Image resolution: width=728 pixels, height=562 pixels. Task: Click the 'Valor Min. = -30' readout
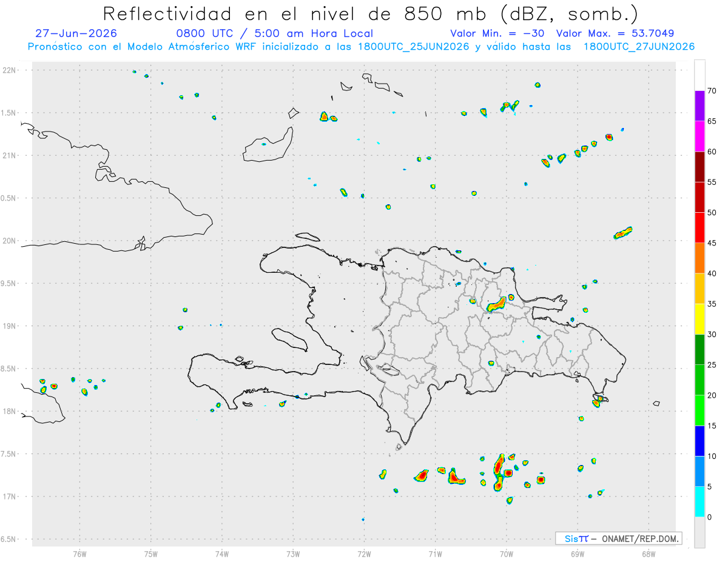pos(497,33)
